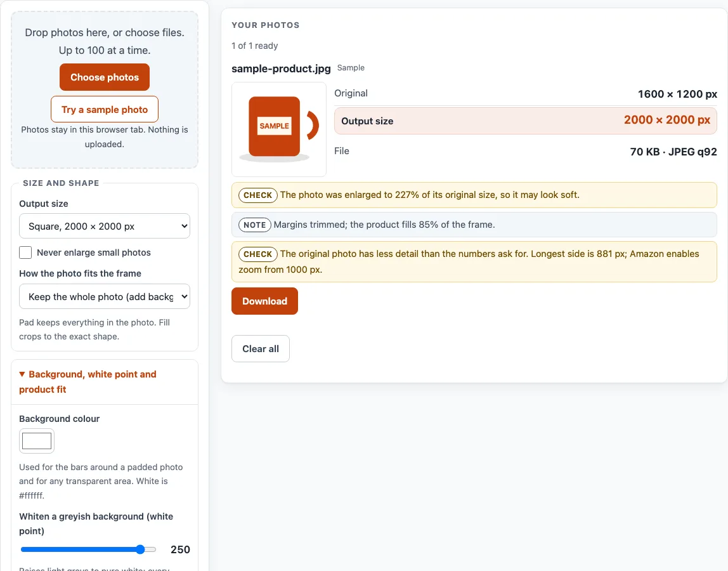Screen dimensions: 728x571
Task: Open How the photo fits the frame dropdown
Action: click(x=105, y=296)
